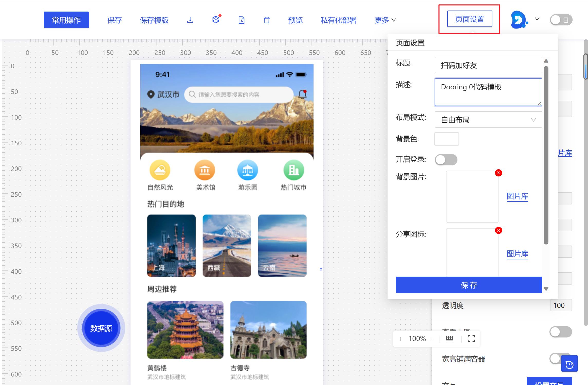Click the circular 数据源 data source button
This screenshot has height=385, width=588.
tap(101, 328)
